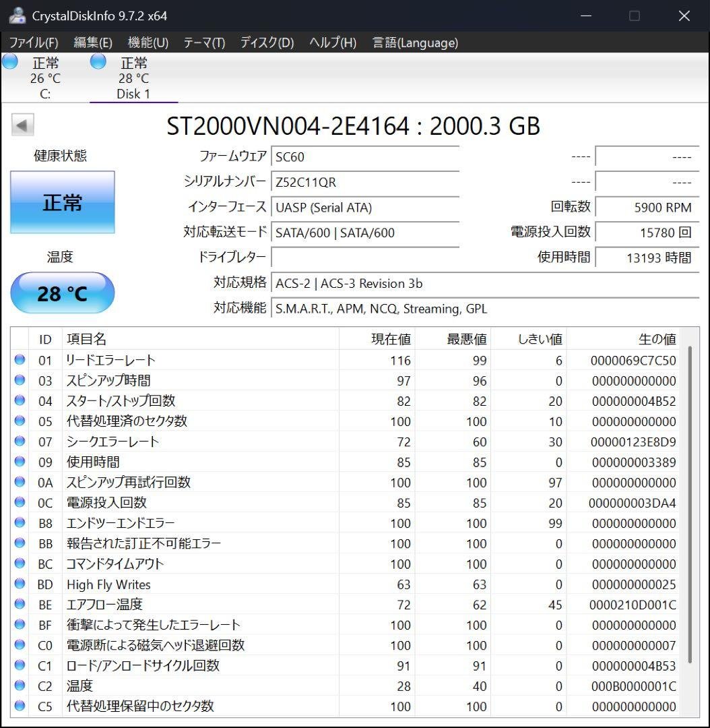Click the transfer mode field SATA/600 | SATA/600
710x728 pixels.
(x=365, y=232)
